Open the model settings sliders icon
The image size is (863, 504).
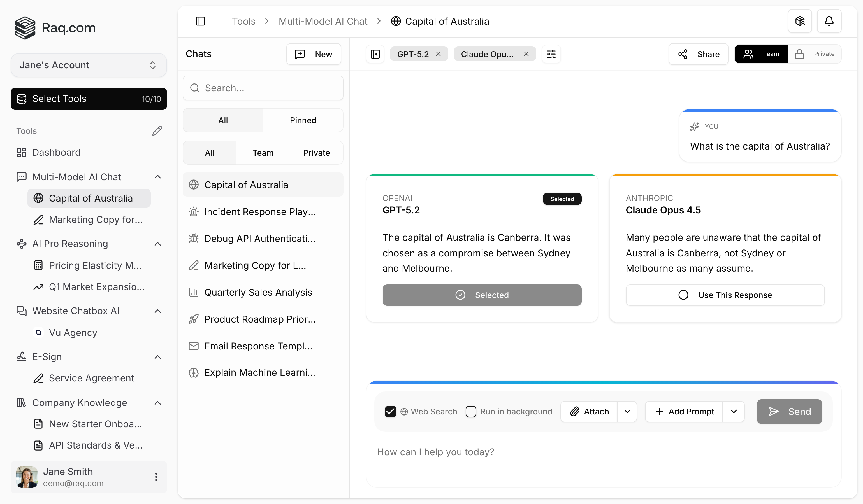(x=551, y=54)
